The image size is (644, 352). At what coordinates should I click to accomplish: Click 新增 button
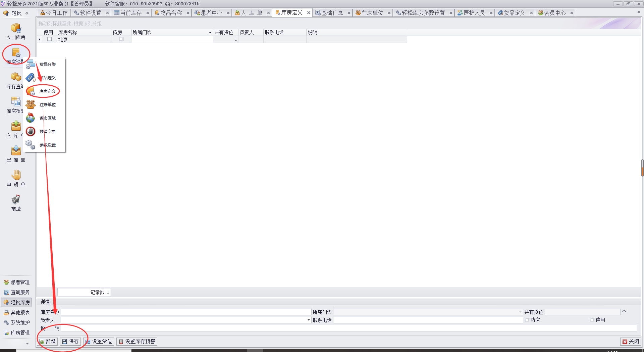tap(47, 342)
